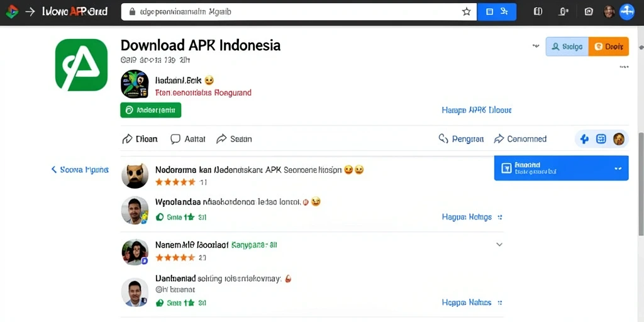Open the small dropdown arrow left of Sialge
Image resolution: width=644 pixels, height=322 pixels.
(536, 46)
